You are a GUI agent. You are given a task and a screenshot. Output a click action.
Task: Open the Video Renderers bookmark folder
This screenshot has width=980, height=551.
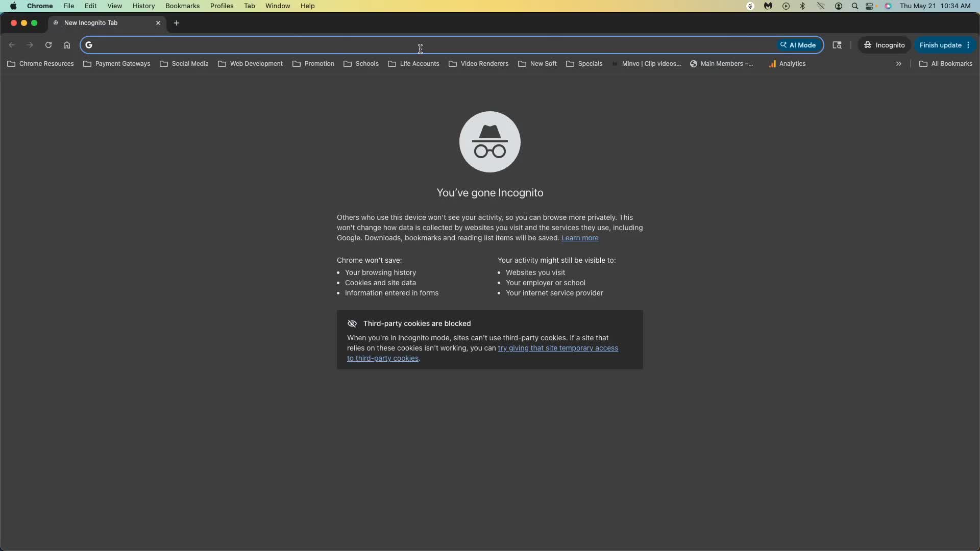tap(479, 64)
